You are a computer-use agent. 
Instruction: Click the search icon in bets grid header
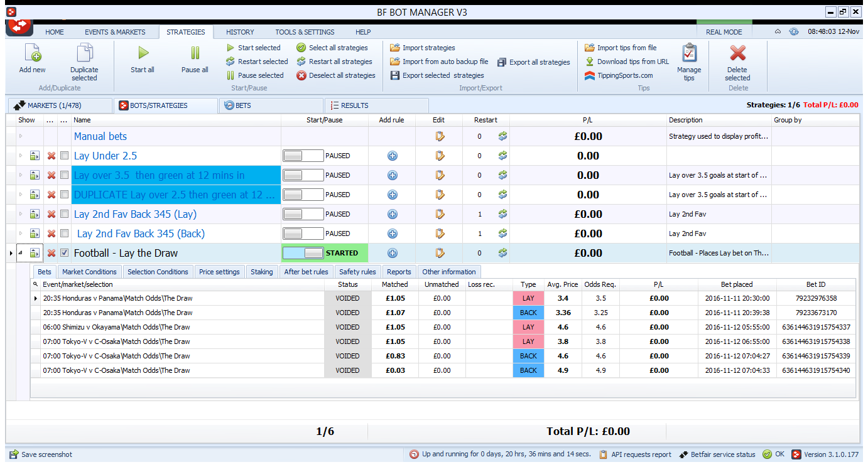tap(36, 284)
